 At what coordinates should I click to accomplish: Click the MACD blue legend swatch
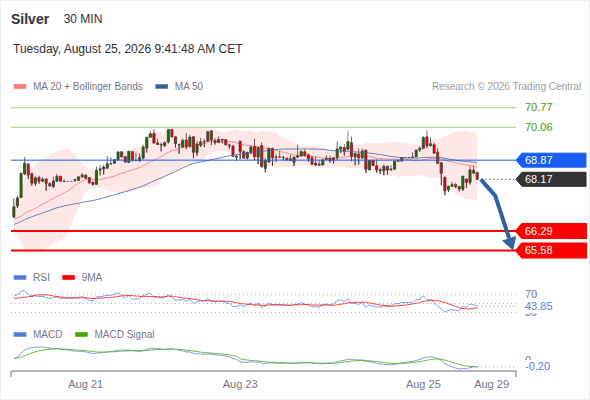pyautogui.click(x=20, y=334)
